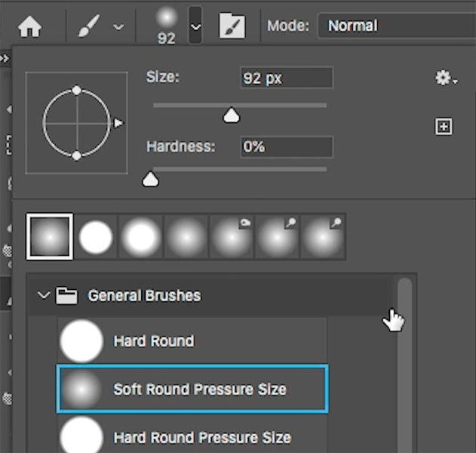Viewport: 476px width, 453px height.
Task: Select the hard white recent brush thumbnail
Action: [x=96, y=237]
